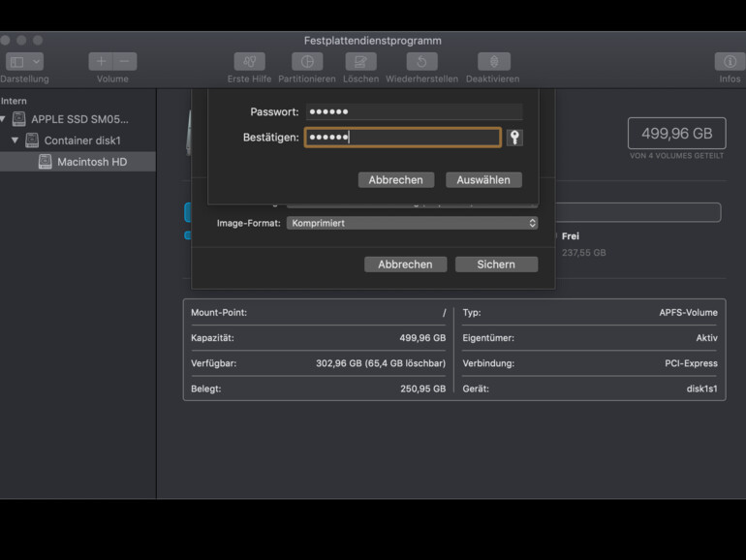Open the Darstellung view dropdown

point(24,62)
